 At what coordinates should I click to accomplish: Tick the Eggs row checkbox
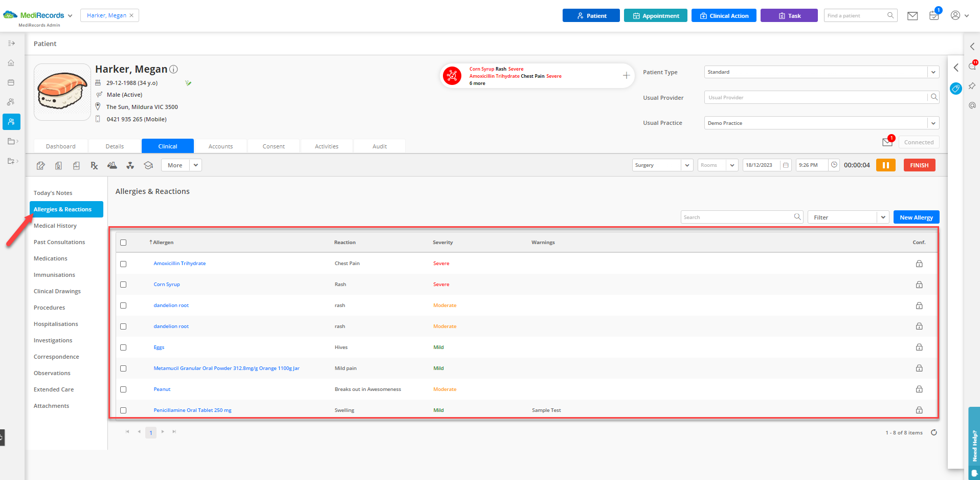pyautogui.click(x=123, y=347)
